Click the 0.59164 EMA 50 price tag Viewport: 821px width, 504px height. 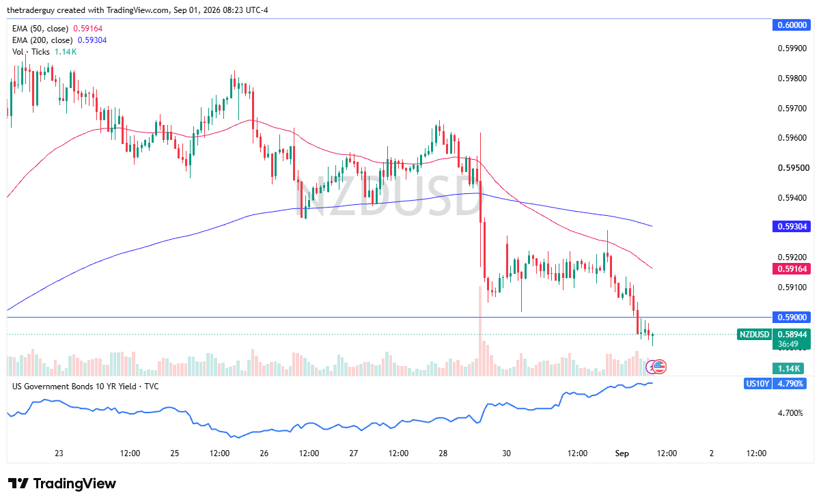click(792, 268)
